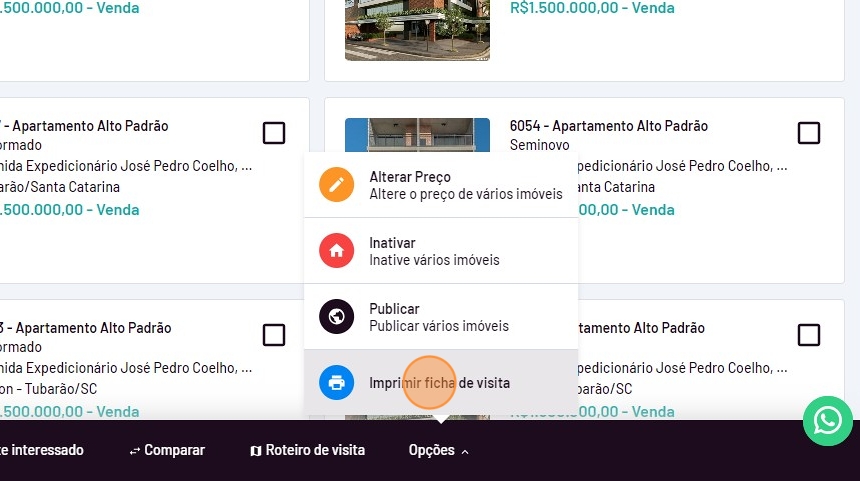This screenshot has height=481, width=860.
Task: Tick the bottom-left Apartamento Alto Padrão checkbox
Action: coord(274,335)
